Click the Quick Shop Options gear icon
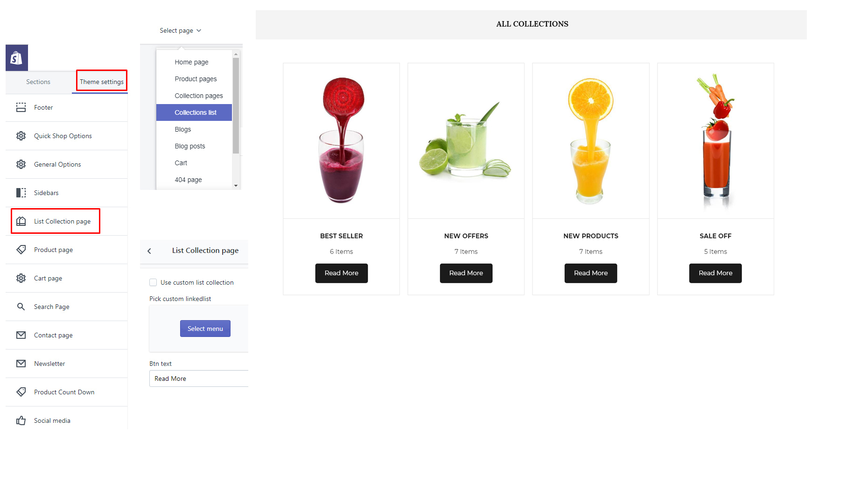 pos(21,136)
